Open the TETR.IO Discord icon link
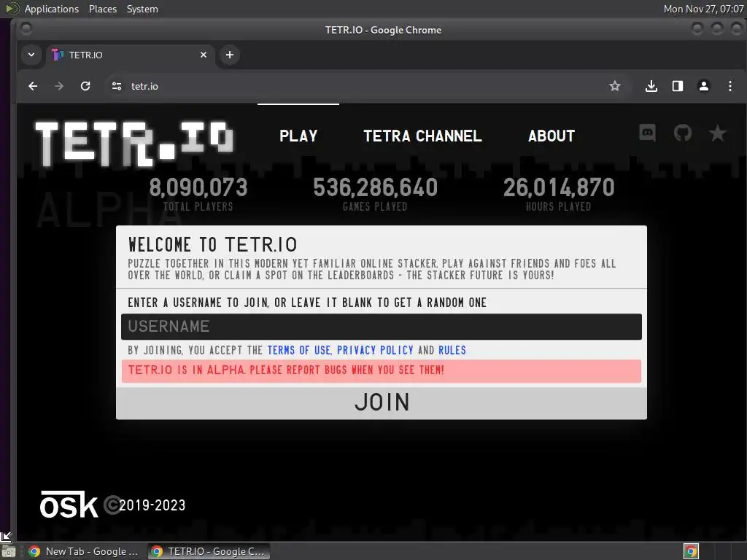This screenshot has width=747, height=560. [647, 133]
